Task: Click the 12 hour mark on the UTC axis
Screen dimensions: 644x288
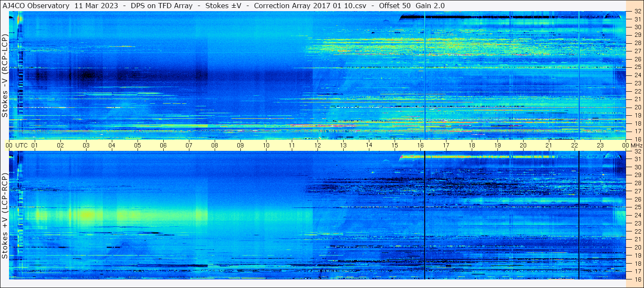Action: (x=318, y=145)
